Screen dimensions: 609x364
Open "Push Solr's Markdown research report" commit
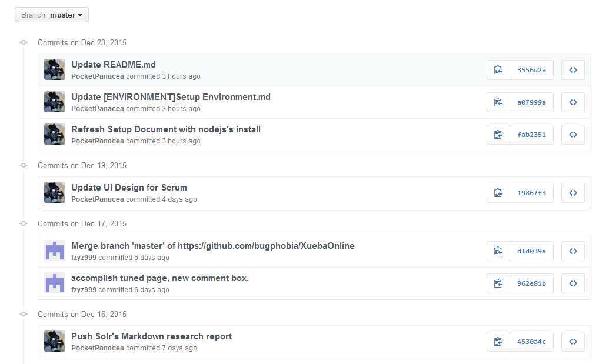[151, 336]
